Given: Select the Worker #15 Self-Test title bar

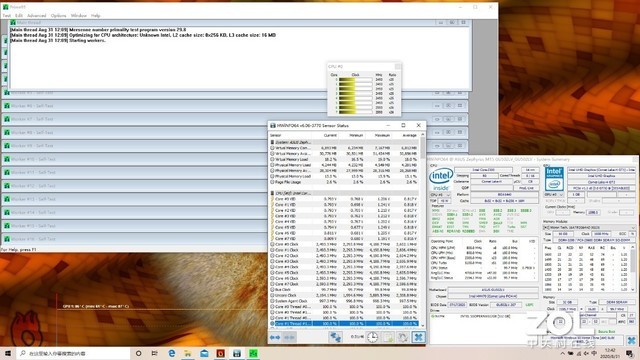Looking at the screenshot, I should (x=135, y=226).
